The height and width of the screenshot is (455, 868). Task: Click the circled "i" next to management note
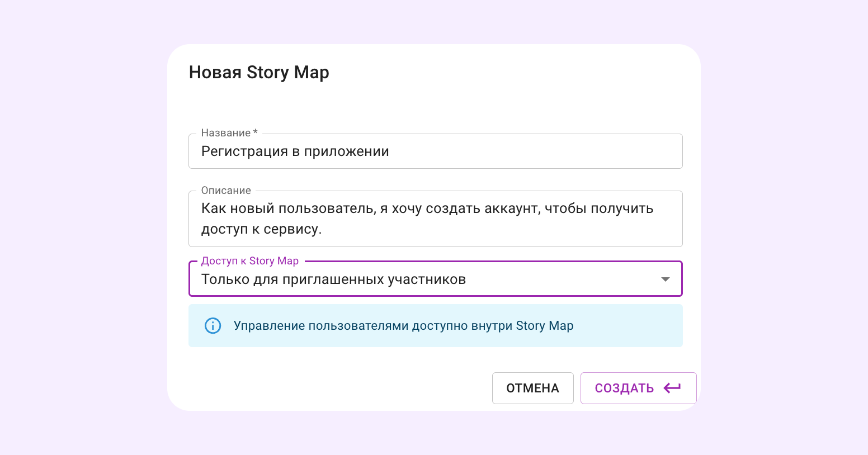213,325
